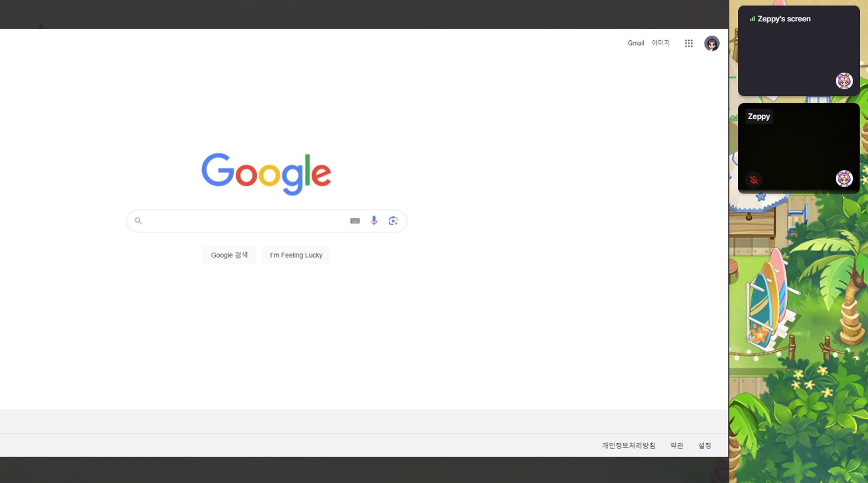This screenshot has width=868, height=483.
Task: Click the avatar on Zeppy video tile
Action: tap(844, 179)
